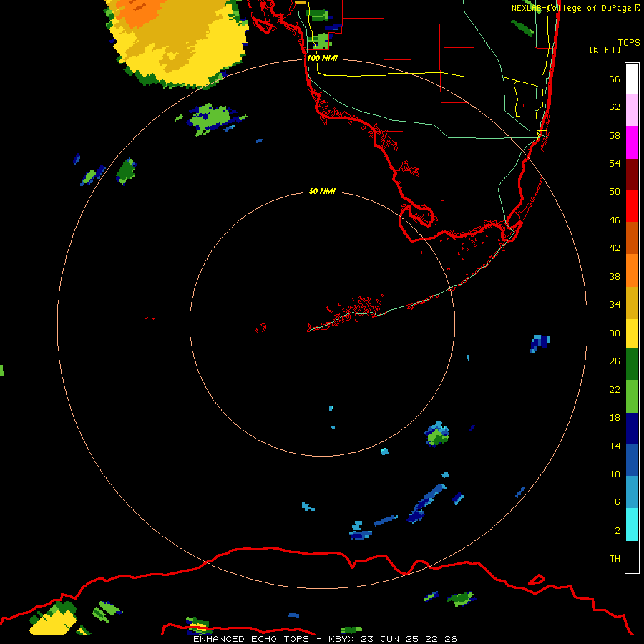The height and width of the screenshot is (644, 644).
Task: Click the 22 legend value
Action: (x=615, y=389)
